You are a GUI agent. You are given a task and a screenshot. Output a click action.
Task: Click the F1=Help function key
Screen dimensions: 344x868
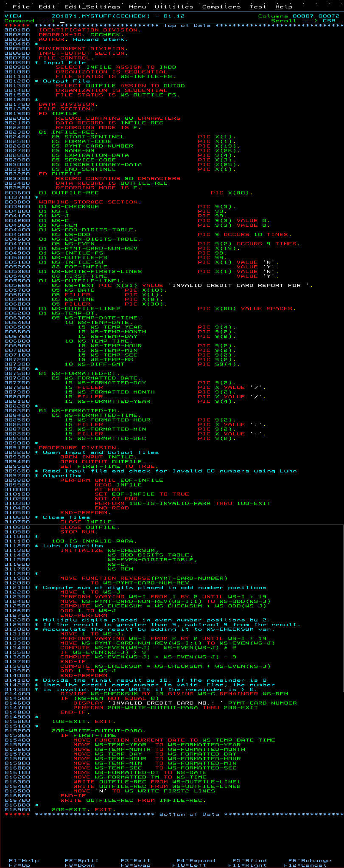coord(23,861)
